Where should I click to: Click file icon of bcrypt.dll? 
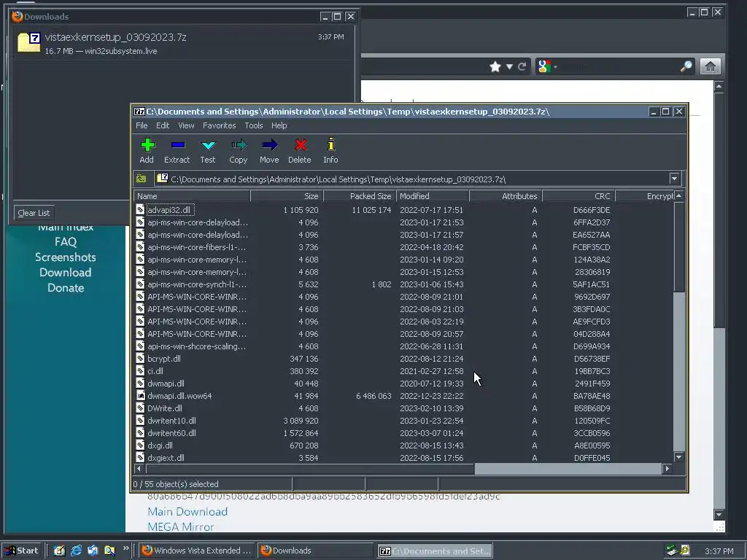pyautogui.click(x=140, y=358)
